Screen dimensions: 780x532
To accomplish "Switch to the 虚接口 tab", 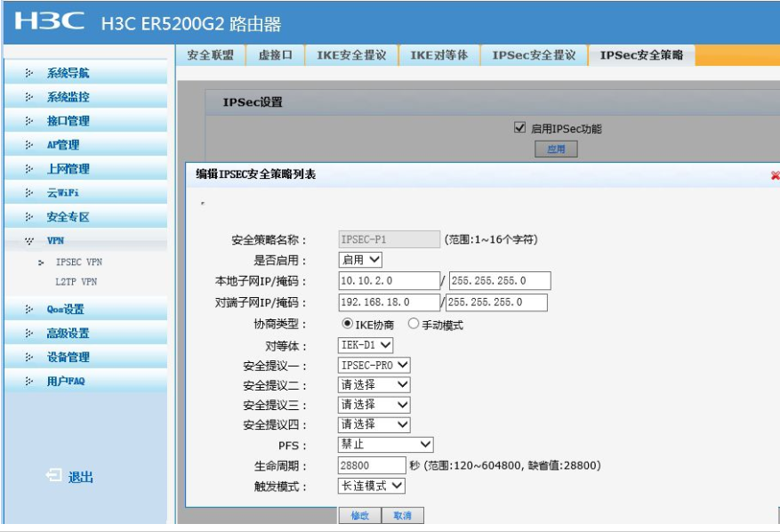I will [275, 55].
